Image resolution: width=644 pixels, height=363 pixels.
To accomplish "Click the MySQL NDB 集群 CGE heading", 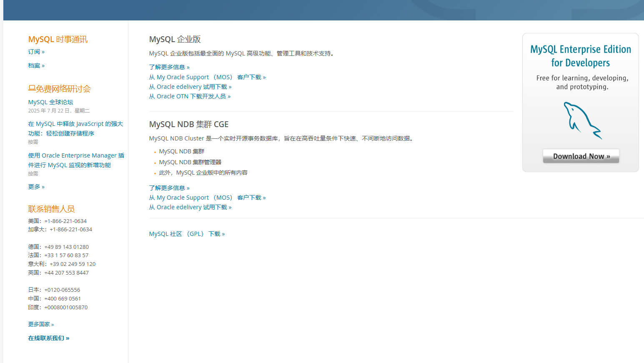I will (189, 124).
